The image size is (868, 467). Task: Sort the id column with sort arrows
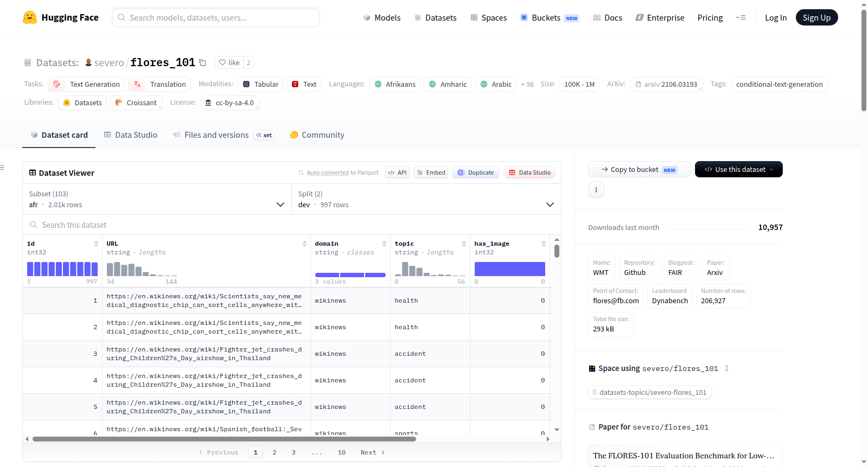point(96,244)
